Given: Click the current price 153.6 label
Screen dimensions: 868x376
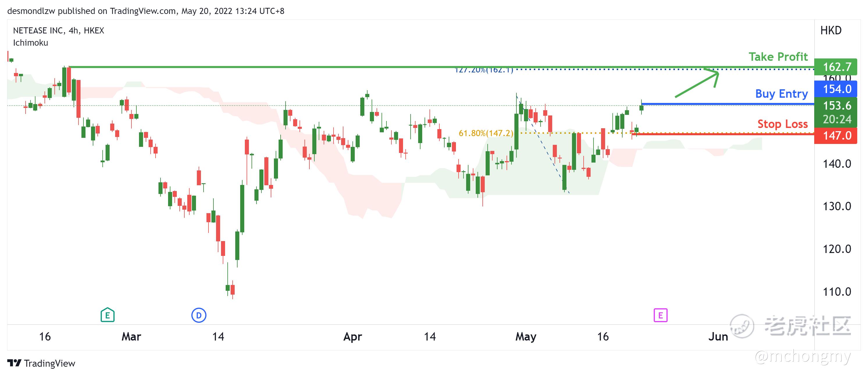Looking at the screenshot, I should coord(836,106).
